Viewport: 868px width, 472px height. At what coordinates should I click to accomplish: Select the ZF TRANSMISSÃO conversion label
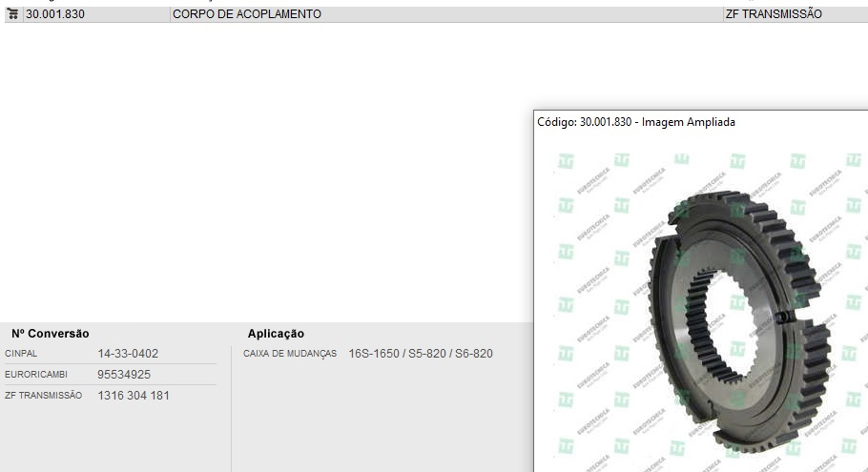click(43, 396)
